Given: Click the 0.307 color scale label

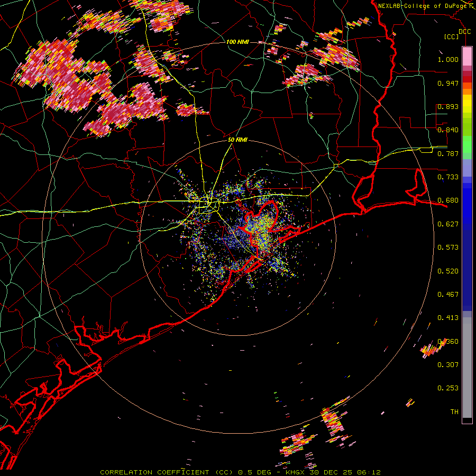Looking at the screenshot, I should (x=448, y=365).
